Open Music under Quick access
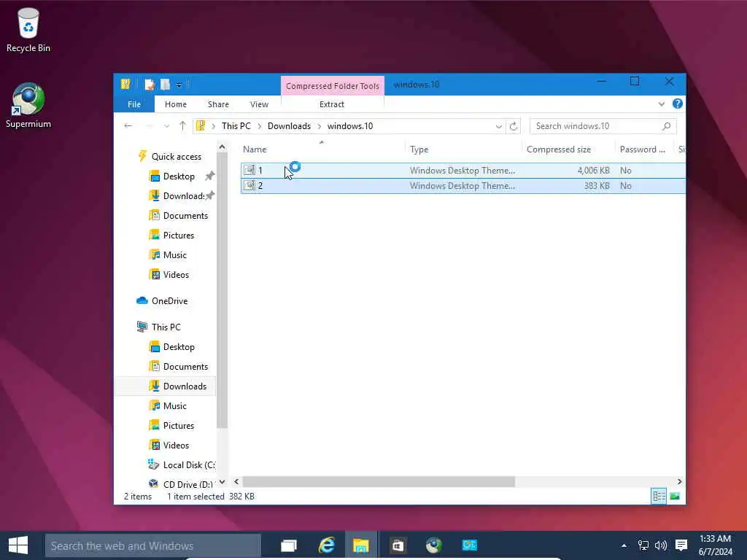The height and width of the screenshot is (560, 747). click(175, 254)
